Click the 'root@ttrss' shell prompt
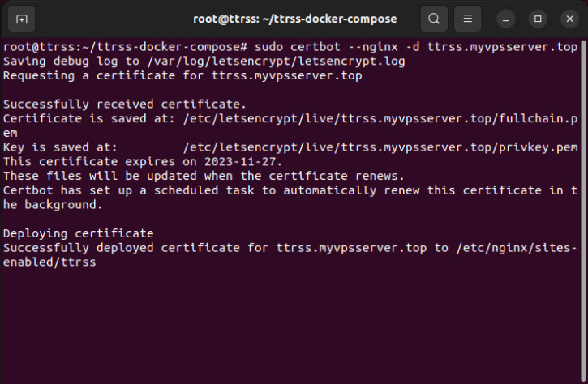Screen dimensions: 588x384 125,47
